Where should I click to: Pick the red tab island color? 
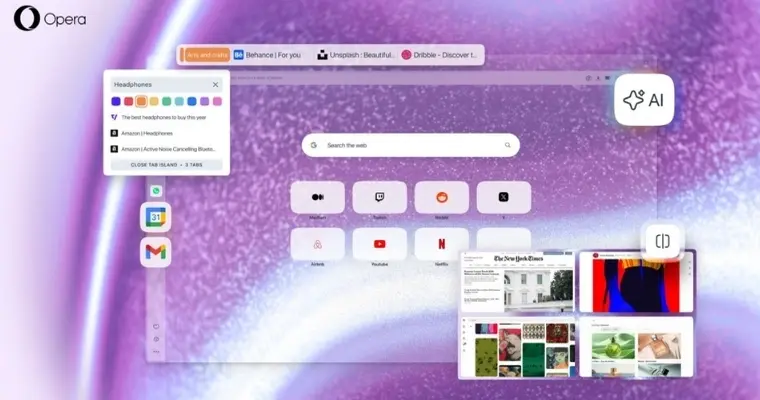point(128,101)
